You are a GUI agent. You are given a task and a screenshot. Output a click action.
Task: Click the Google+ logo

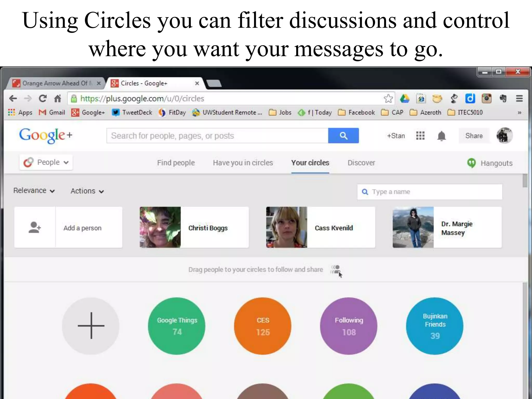(46, 135)
